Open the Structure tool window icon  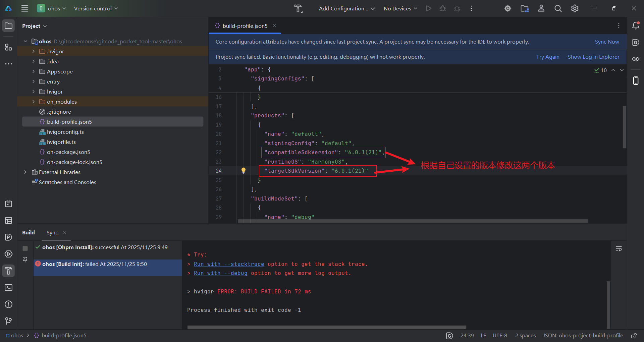pyautogui.click(x=8, y=47)
